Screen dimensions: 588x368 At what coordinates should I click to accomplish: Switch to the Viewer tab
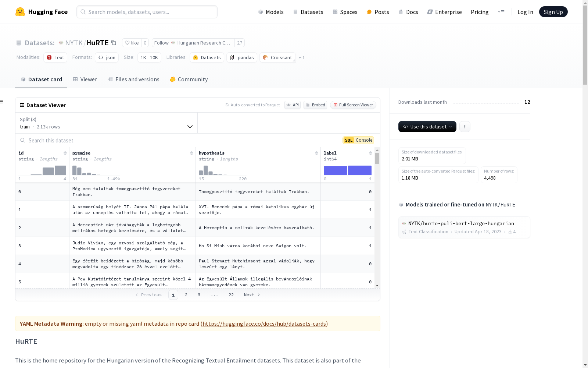85,79
